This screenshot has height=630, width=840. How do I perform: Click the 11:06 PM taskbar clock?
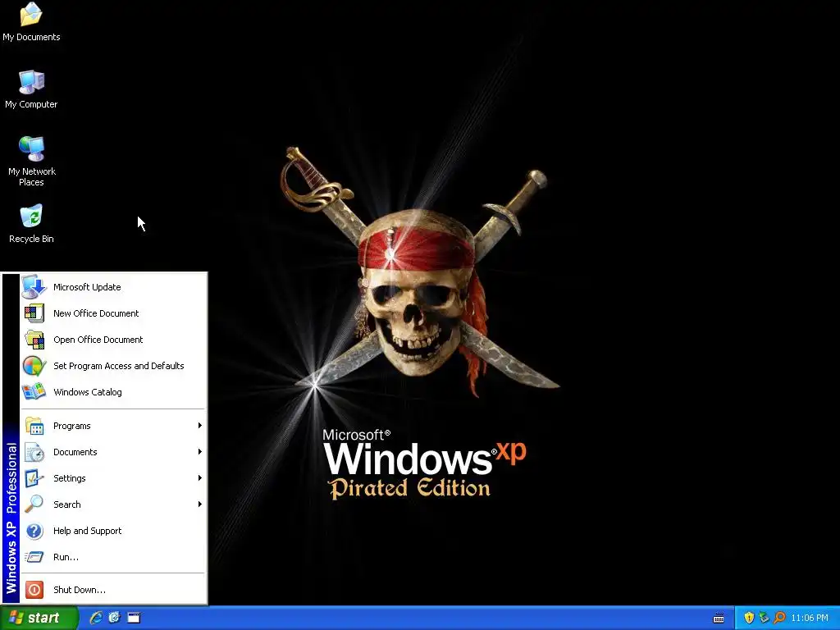(x=810, y=619)
